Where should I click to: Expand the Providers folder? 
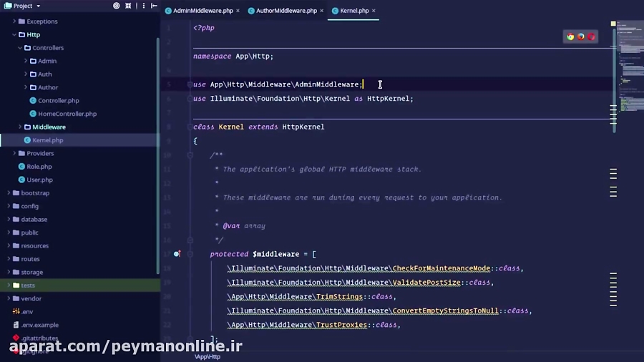point(14,153)
